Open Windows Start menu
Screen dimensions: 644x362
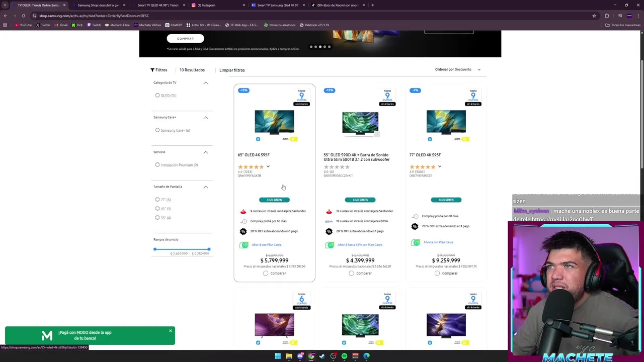pyautogui.click(x=278, y=356)
